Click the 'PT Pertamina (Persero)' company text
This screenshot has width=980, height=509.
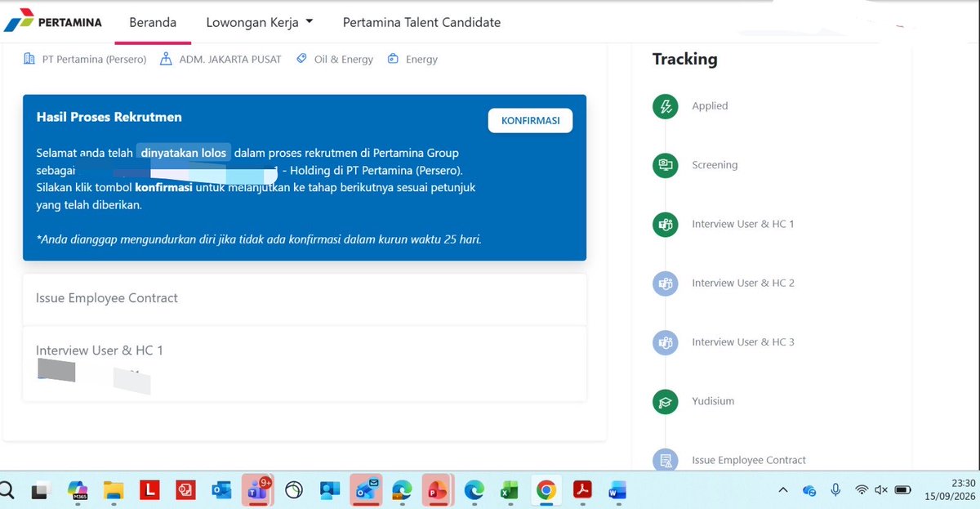click(95, 60)
